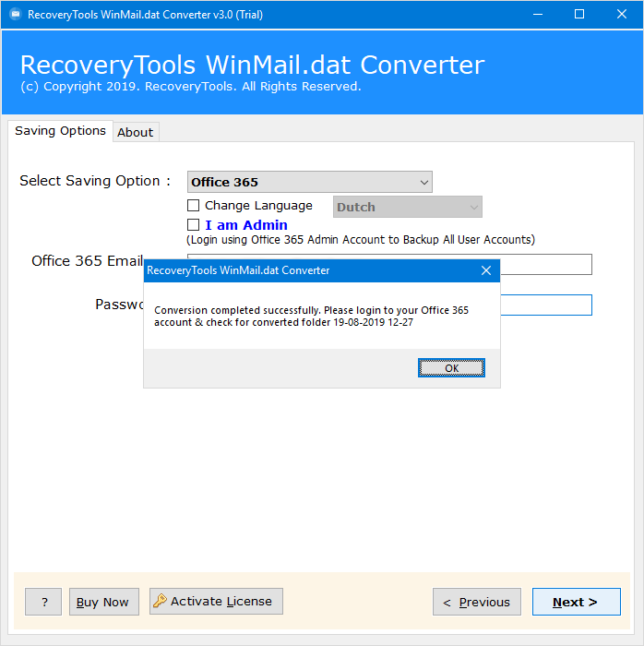Click the app icon in the title bar
Image resolution: width=644 pixels, height=646 pixels.
[16, 15]
